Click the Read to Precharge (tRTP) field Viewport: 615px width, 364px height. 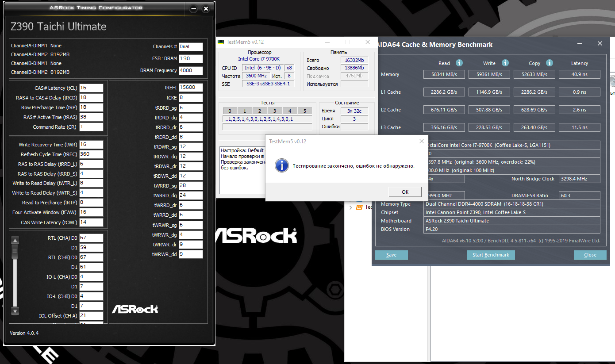pos(91,203)
